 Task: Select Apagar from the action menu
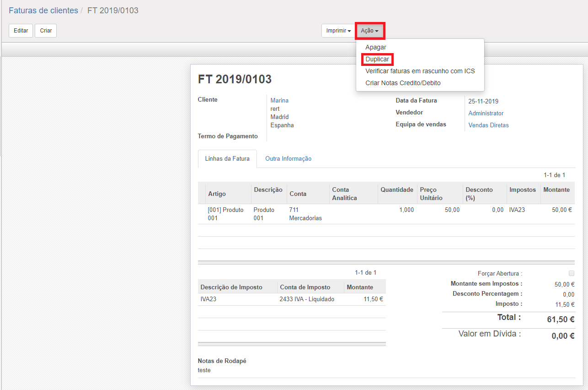375,47
